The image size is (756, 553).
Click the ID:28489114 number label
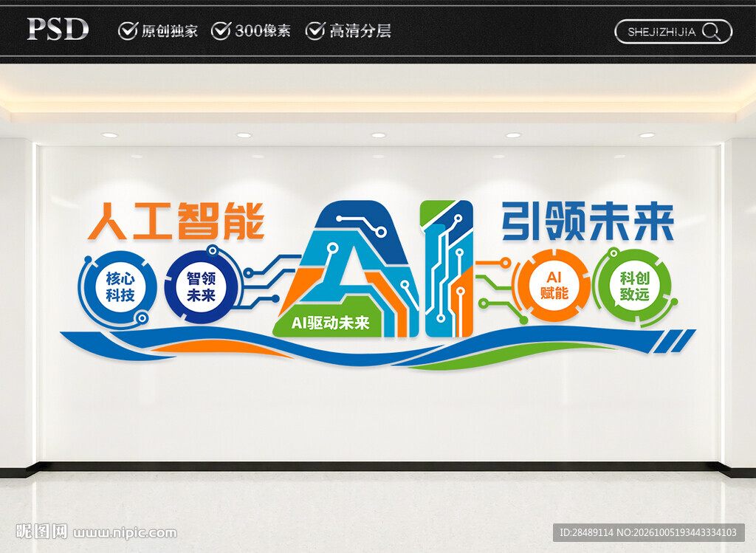585,532
